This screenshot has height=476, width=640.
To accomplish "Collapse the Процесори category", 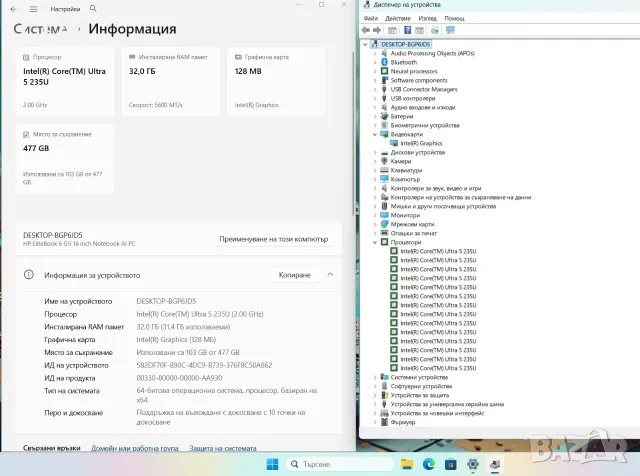I will point(375,242).
